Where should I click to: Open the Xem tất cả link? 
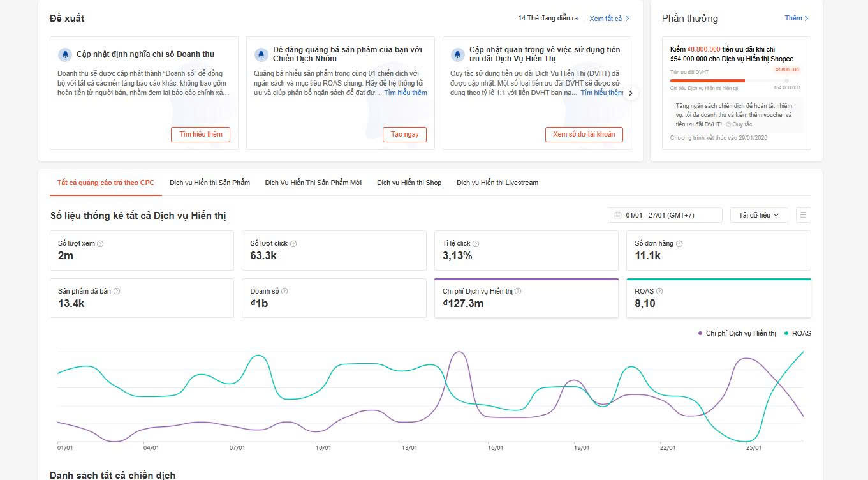pyautogui.click(x=609, y=19)
